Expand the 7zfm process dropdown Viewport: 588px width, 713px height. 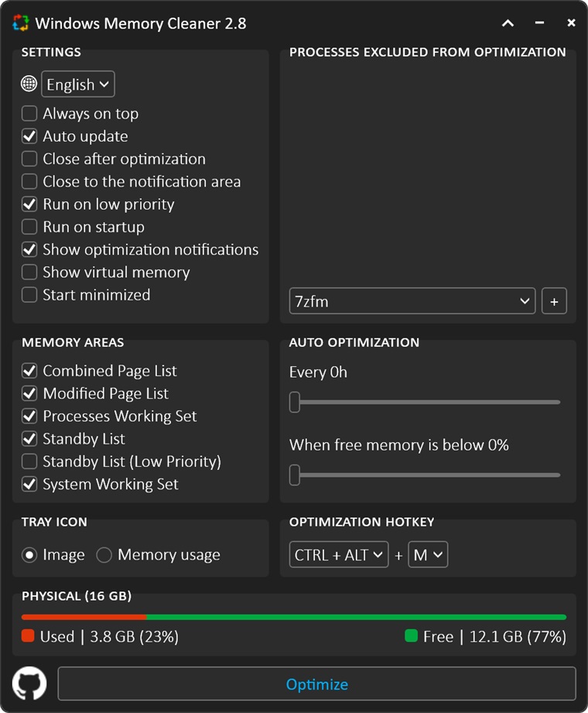click(412, 301)
